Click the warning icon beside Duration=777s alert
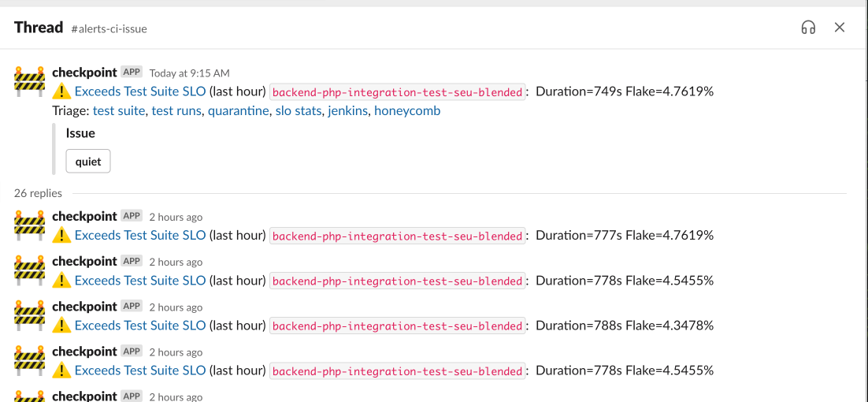 [62, 236]
